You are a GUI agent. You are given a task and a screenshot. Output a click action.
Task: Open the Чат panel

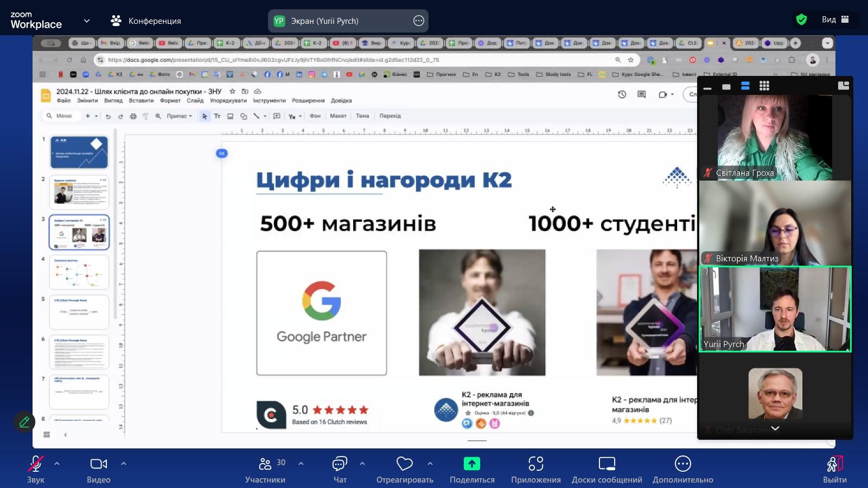coord(340,469)
